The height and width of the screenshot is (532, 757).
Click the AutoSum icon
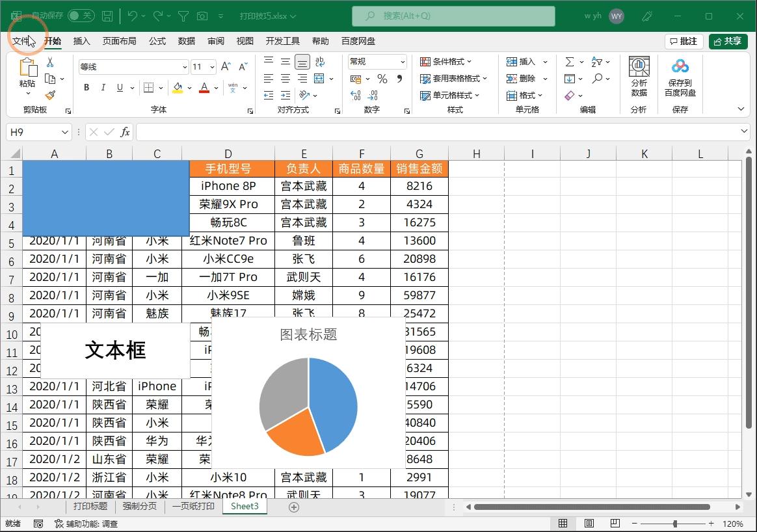(x=570, y=61)
